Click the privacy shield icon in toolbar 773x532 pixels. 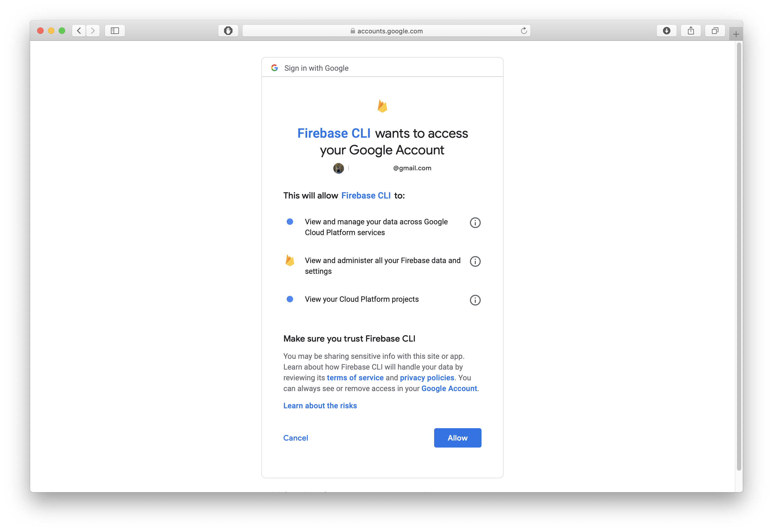tap(228, 31)
